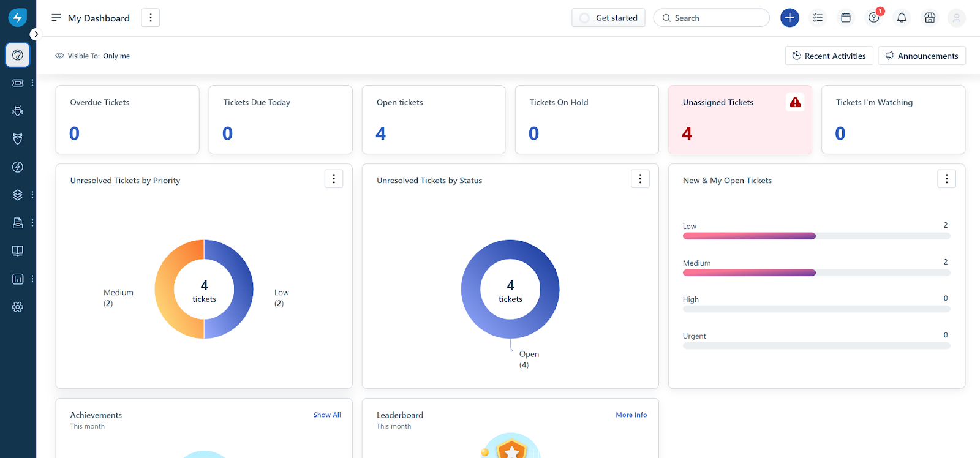Open the Changes shield icon in sidebar
The image size is (980, 458).
click(18, 139)
